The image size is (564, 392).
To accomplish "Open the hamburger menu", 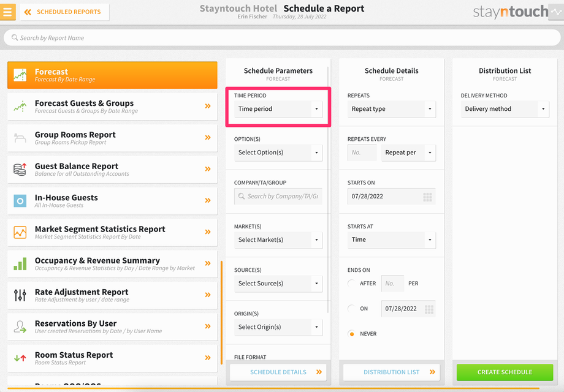I will [7, 12].
